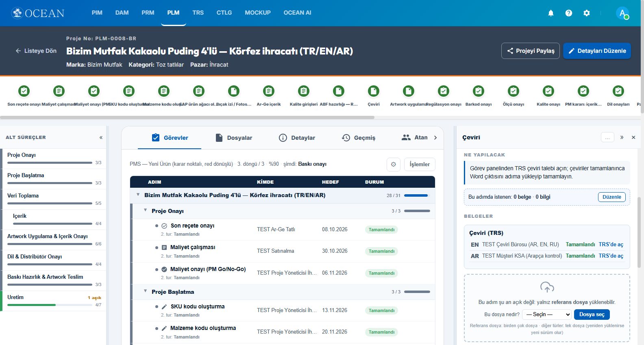Viewport: 644px width, 345px height.
Task: Collapse the Bizim Mutfak Kakaolu Puding task group
Action: click(138, 195)
